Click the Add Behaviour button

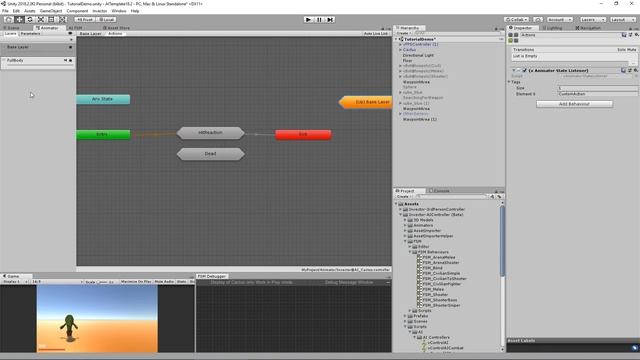(x=574, y=104)
